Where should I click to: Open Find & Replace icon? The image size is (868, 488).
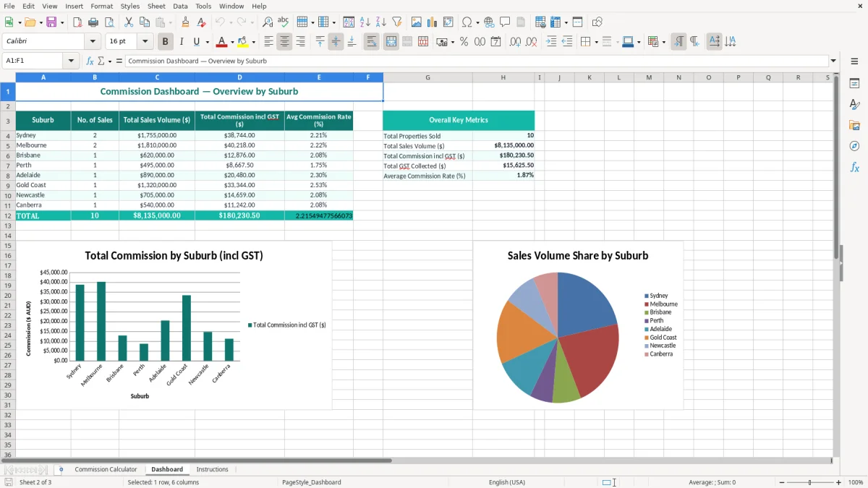(x=268, y=22)
